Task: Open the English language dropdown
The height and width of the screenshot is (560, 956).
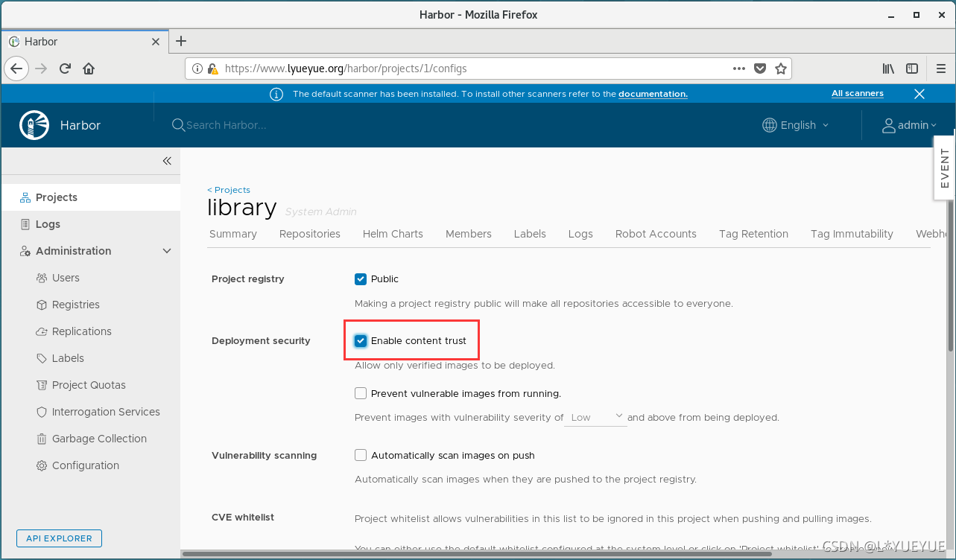Action: [796, 125]
